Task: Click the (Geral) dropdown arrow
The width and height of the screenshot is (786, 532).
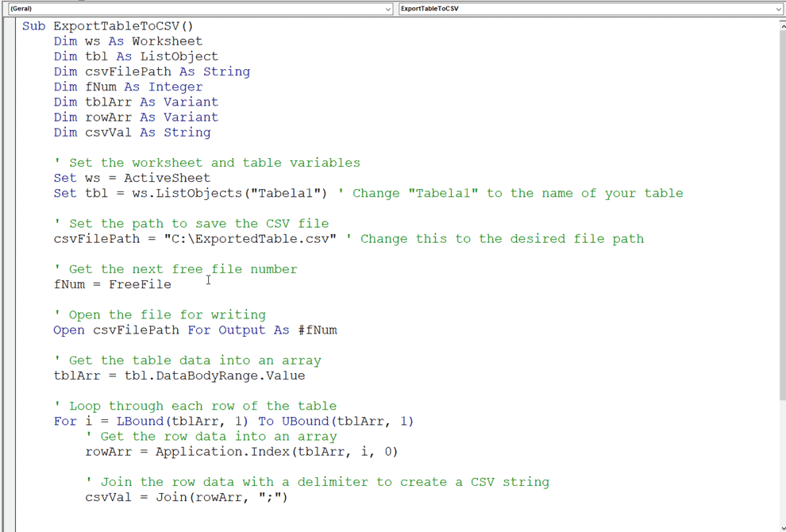Action: (388, 9)
